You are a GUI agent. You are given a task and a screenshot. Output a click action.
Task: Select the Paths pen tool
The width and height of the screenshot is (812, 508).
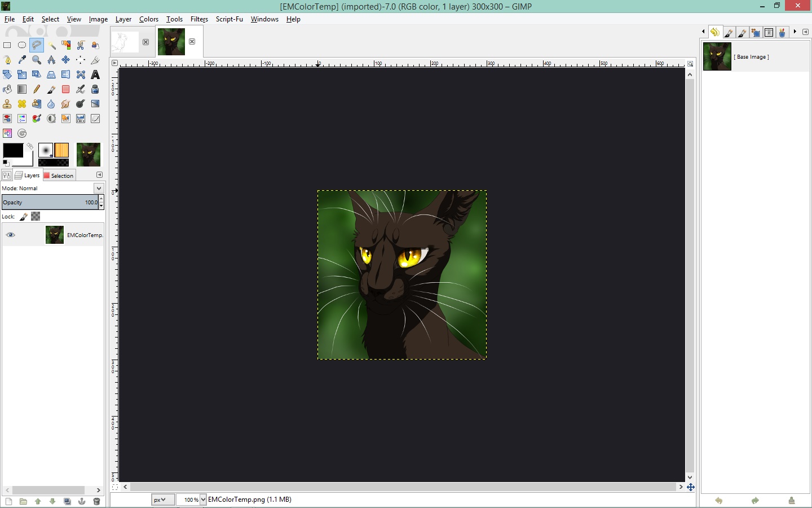tap(7, 60)
